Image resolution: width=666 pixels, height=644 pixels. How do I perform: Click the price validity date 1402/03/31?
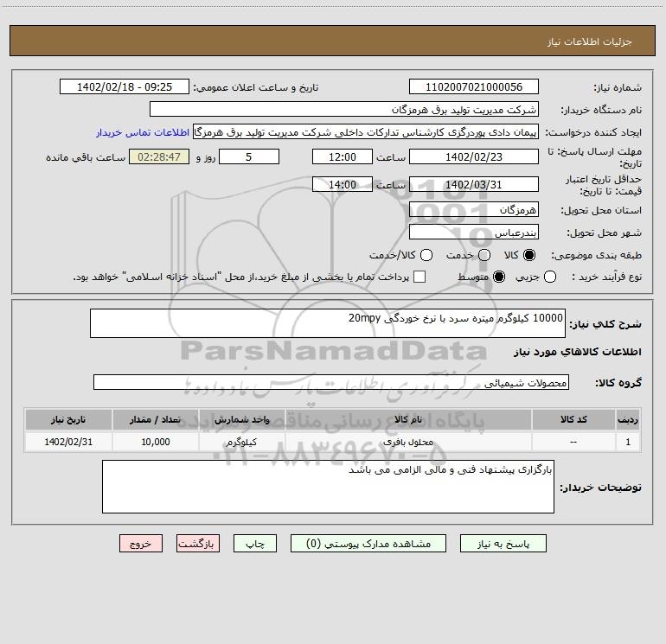coord(474,184)
